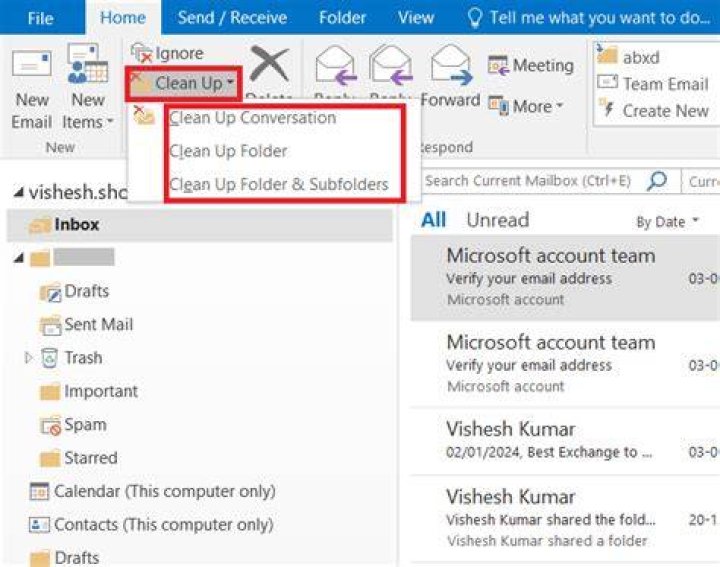The height and width of the screenshot is (567, 720).
Task: Show All messages filter
Action: pyautogui.click(x=433, y=220)
